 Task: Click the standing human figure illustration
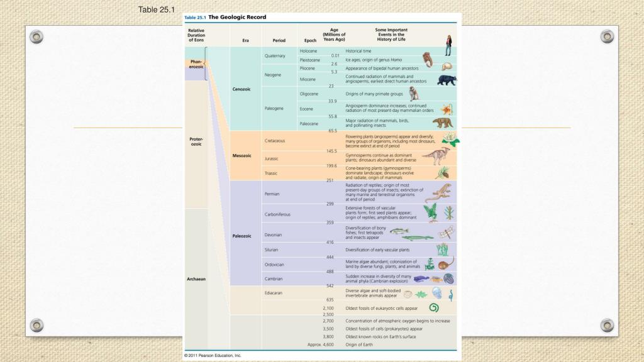(448, 45)
